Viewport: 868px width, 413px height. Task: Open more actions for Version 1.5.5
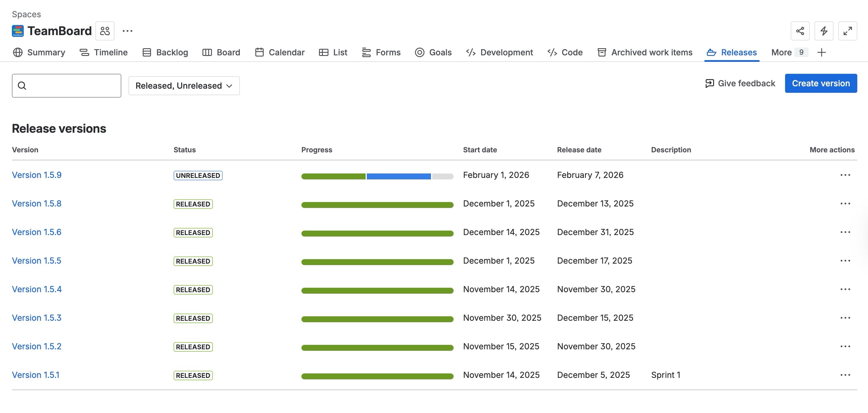click(845, 261)
